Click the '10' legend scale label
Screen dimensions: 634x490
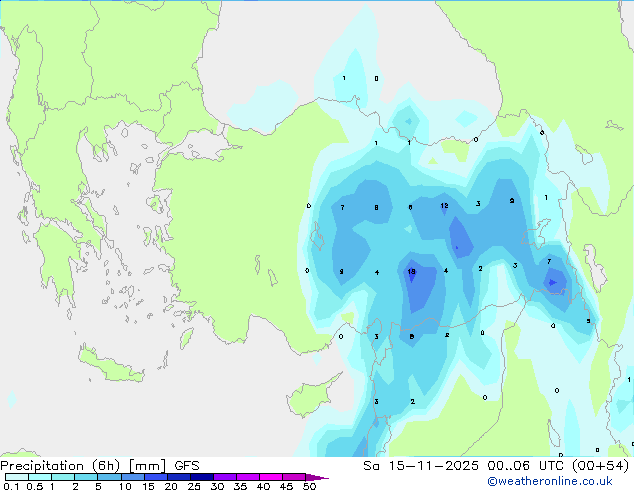(125, 486)
